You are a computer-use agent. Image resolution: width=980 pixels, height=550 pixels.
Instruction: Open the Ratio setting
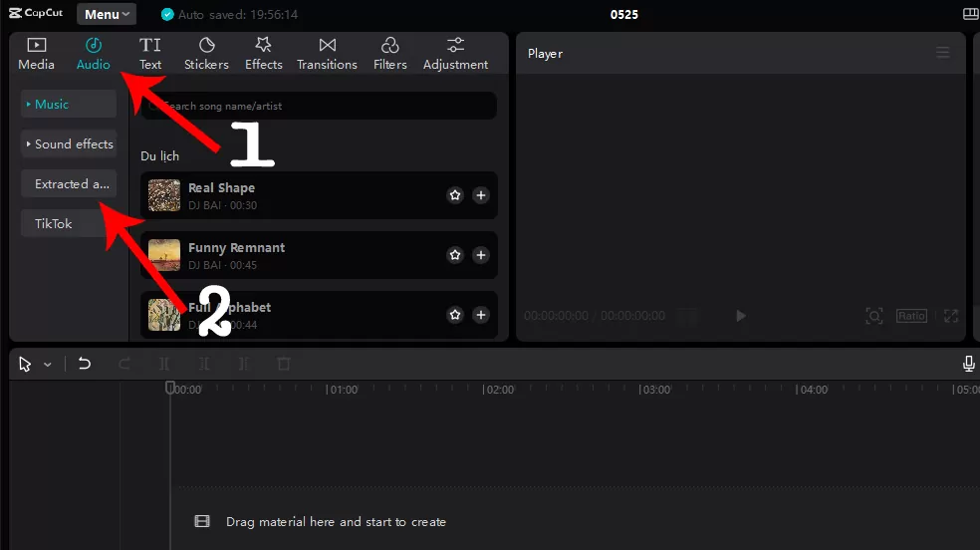tap(911, 316)
